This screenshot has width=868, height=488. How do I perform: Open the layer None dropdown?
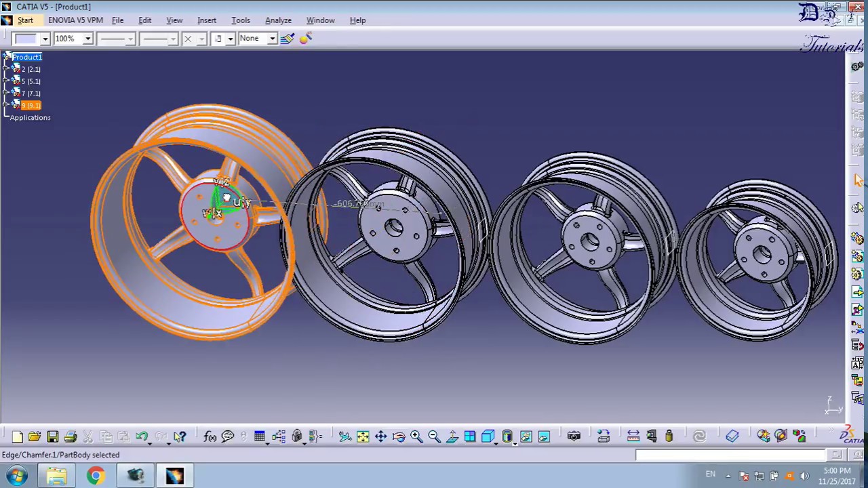click(272, 39)
